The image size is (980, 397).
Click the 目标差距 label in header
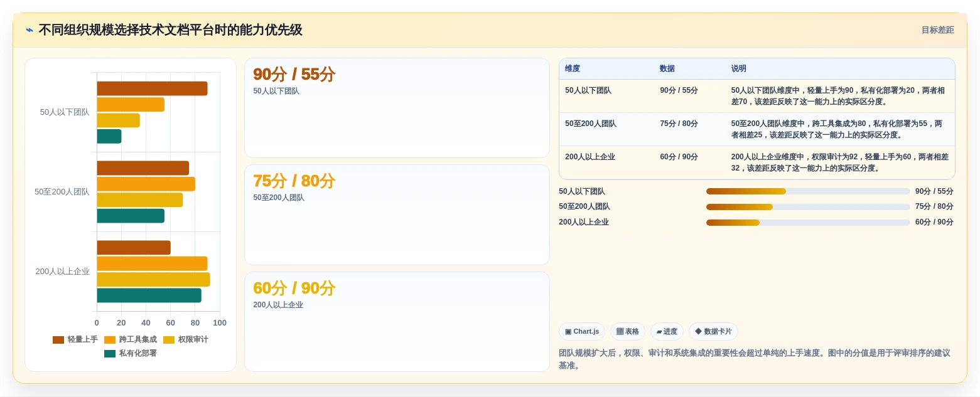click(x=937, y=30)
